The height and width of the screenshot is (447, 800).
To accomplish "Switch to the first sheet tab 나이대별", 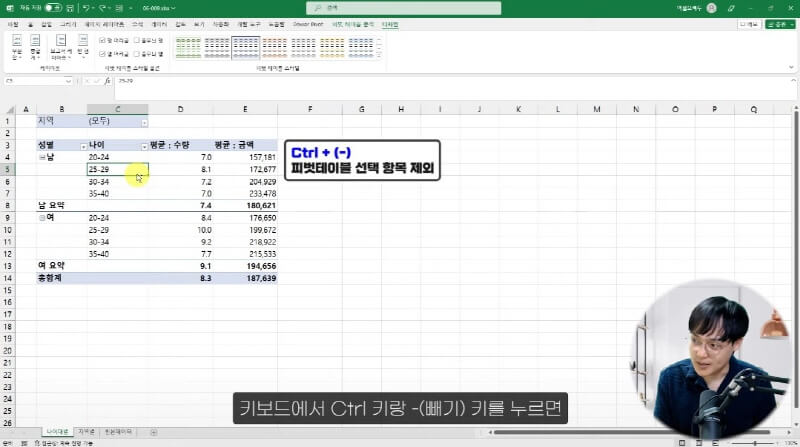I will [57, 432].
